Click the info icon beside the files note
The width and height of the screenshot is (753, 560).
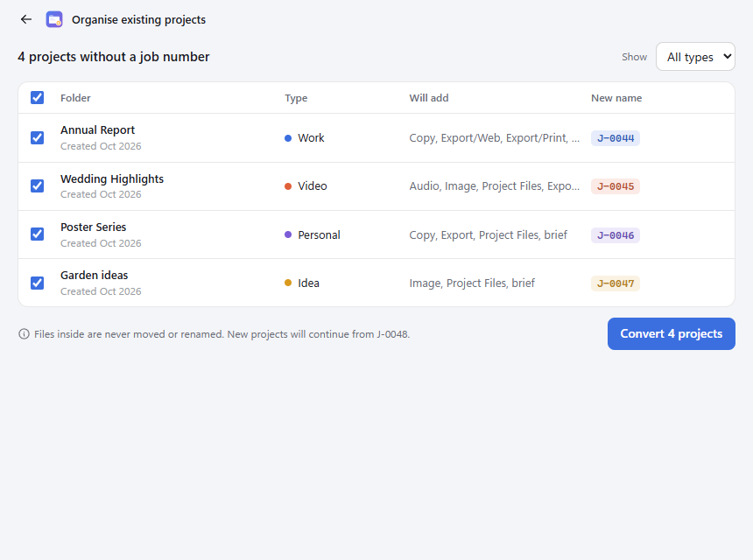tap(24, 334)
